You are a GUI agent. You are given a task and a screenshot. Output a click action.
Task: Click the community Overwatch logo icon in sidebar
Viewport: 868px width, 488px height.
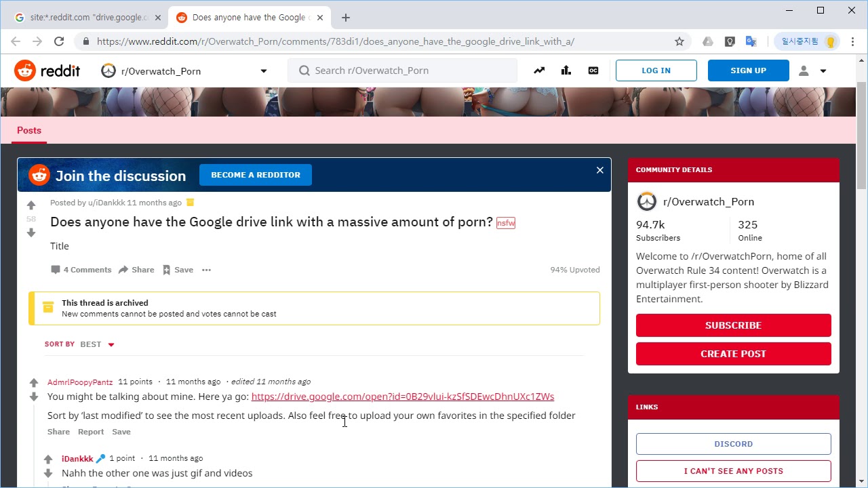click(x=647, y=201)
